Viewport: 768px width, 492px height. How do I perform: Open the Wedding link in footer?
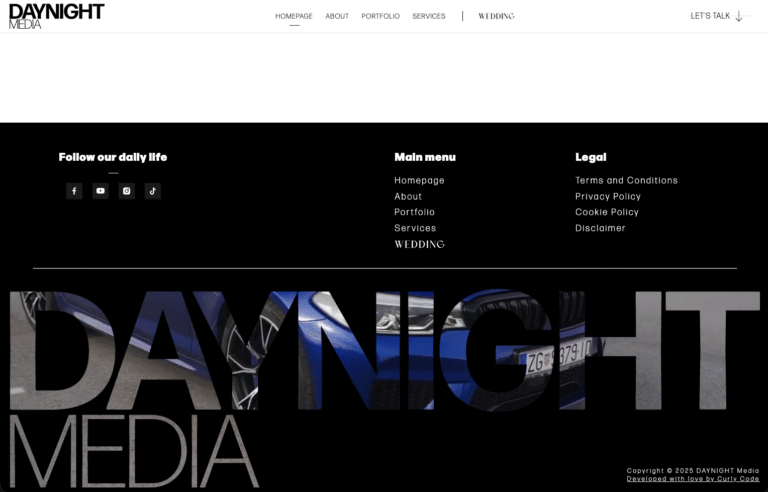pos(419,244)
